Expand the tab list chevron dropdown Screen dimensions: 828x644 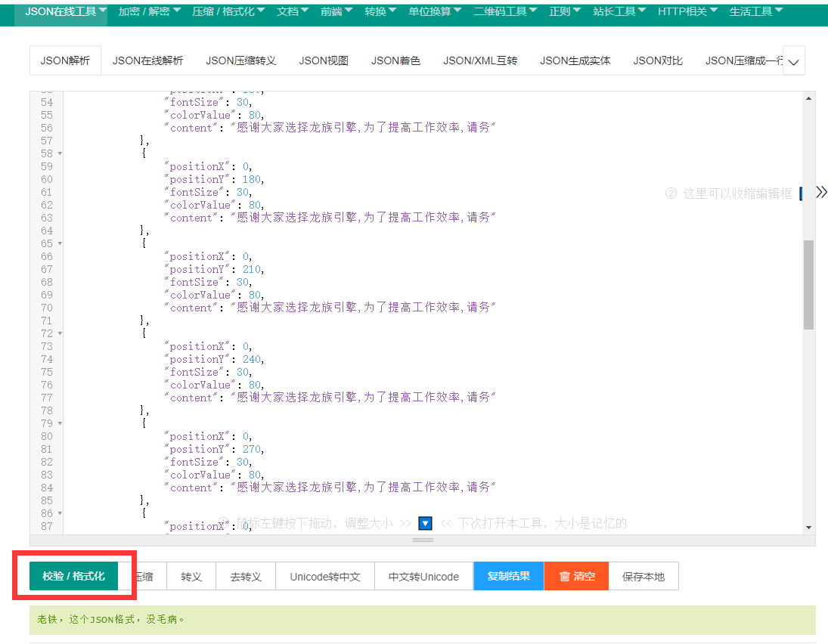coord(793,61)
